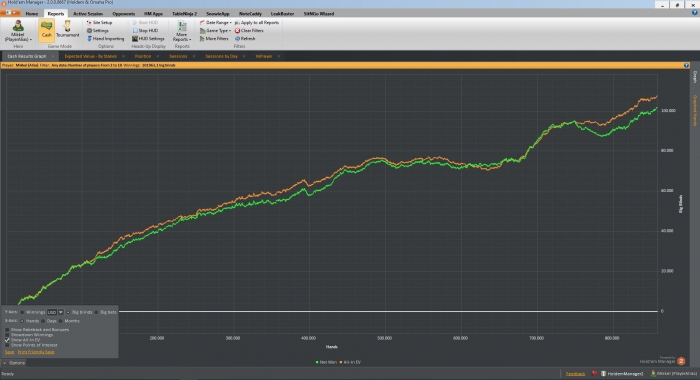Viewport: 700px width, 380px height.
Task: Close the Position report tab
Action: point(158,56)
